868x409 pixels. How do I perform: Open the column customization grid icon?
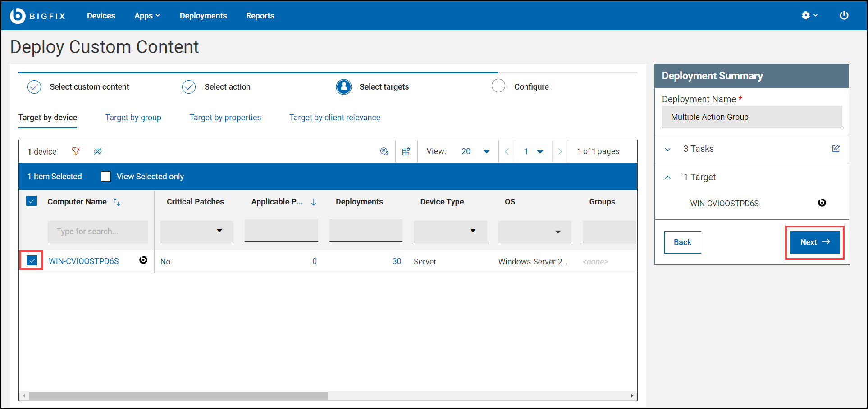[406, 151]
